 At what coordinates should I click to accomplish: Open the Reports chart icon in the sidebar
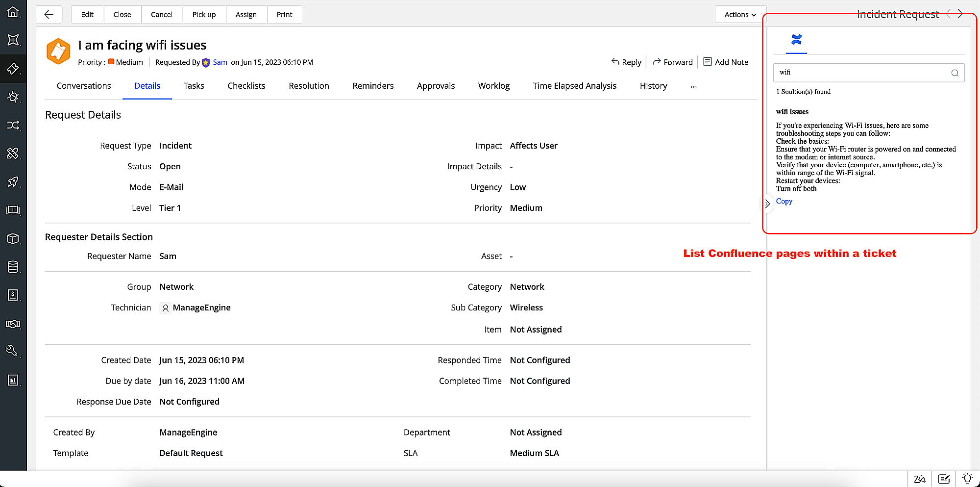click(x=13, y=380)
